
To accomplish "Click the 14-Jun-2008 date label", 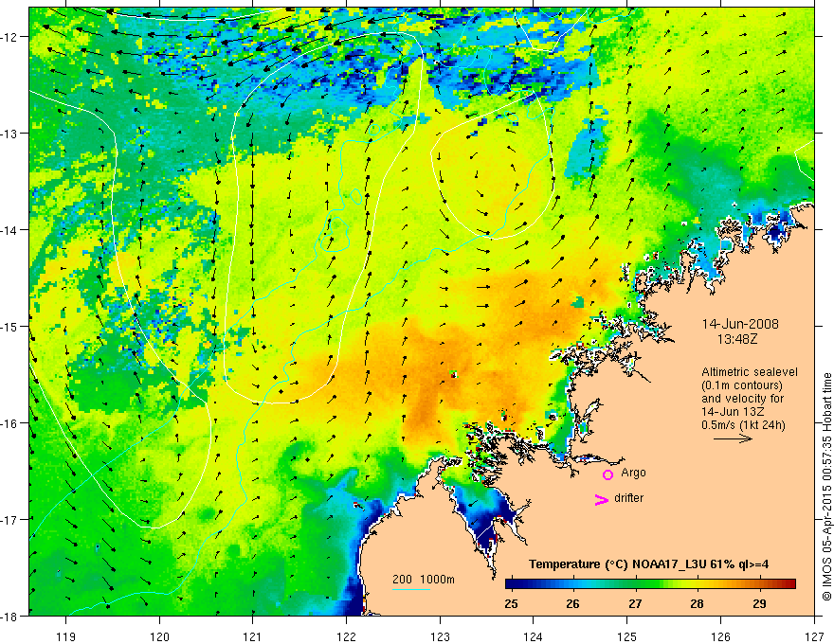I will [740, 324].
